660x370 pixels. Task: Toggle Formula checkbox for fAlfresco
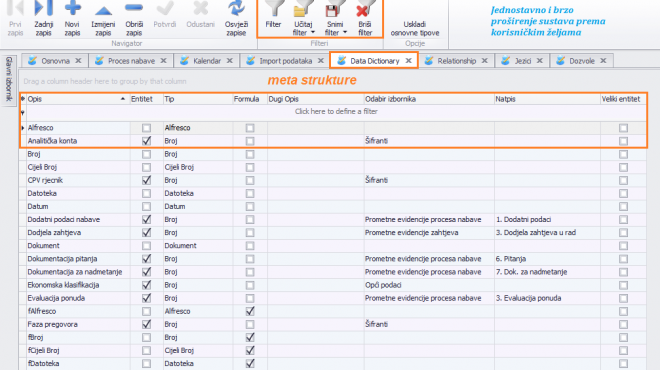pos(250,311)
